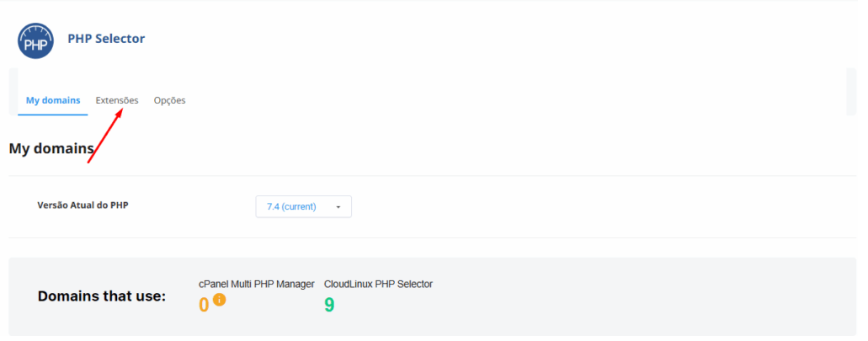Screen dimensions: 868x341
Task: Click the Domains that use heading
Action: point(102,296)
